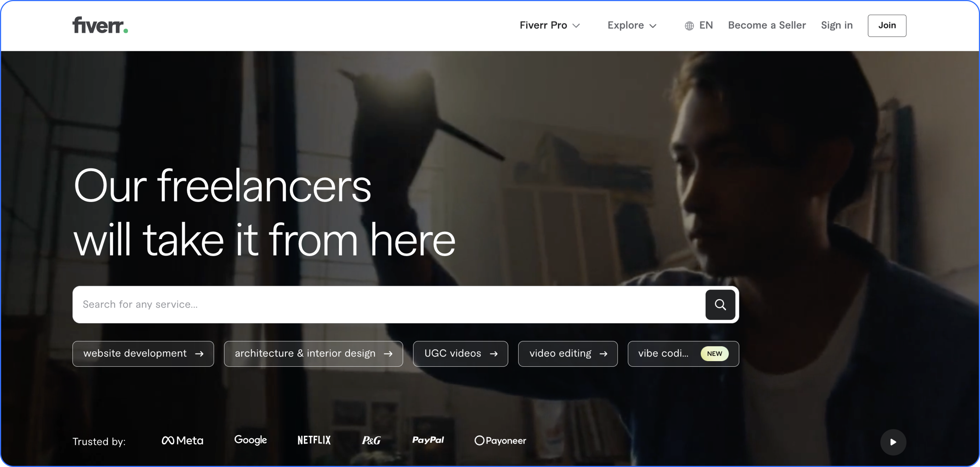Screen dimensions: 980x467
Task: Click the Payoneer logo
Action: coord(500,440)
